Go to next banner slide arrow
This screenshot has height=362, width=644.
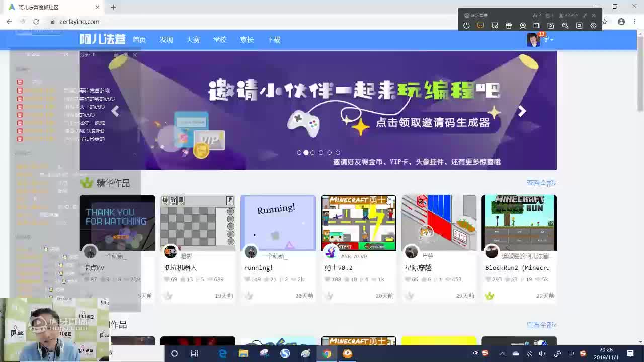(522, 111)
